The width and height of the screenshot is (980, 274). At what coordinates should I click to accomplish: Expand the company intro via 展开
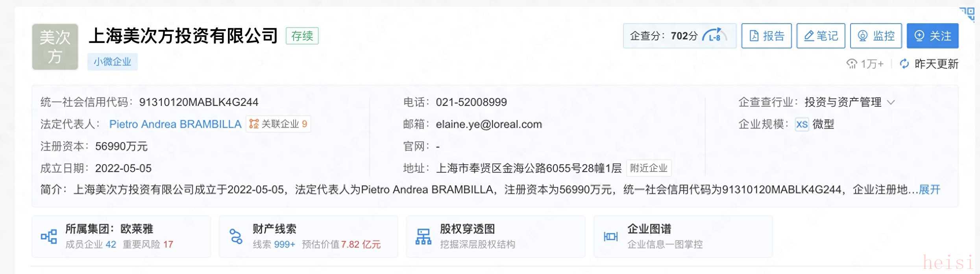click(x=929, y=190)
